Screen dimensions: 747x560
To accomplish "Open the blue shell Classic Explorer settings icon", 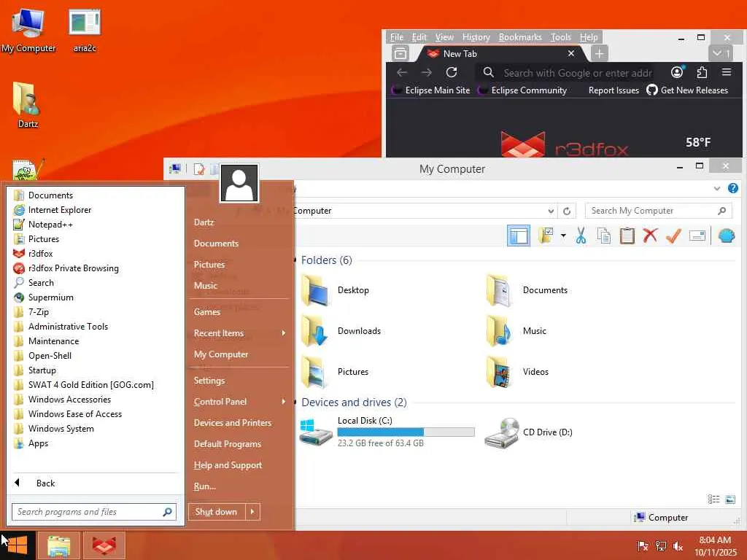I will point(726,236).
